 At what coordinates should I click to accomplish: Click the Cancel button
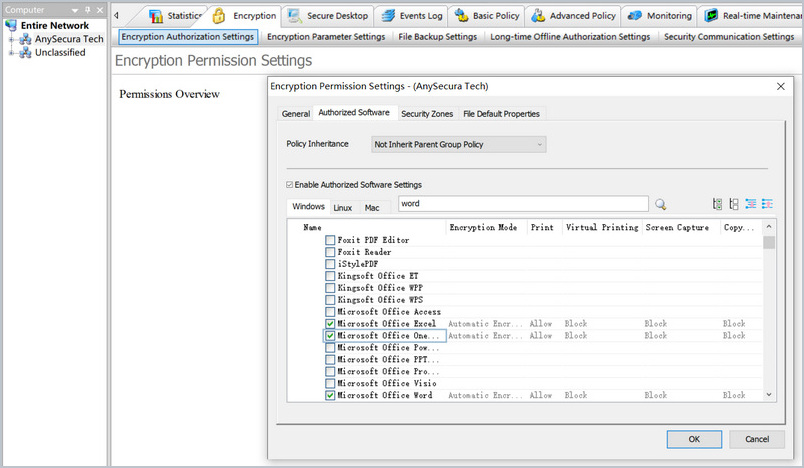click(x=757, y=439)
